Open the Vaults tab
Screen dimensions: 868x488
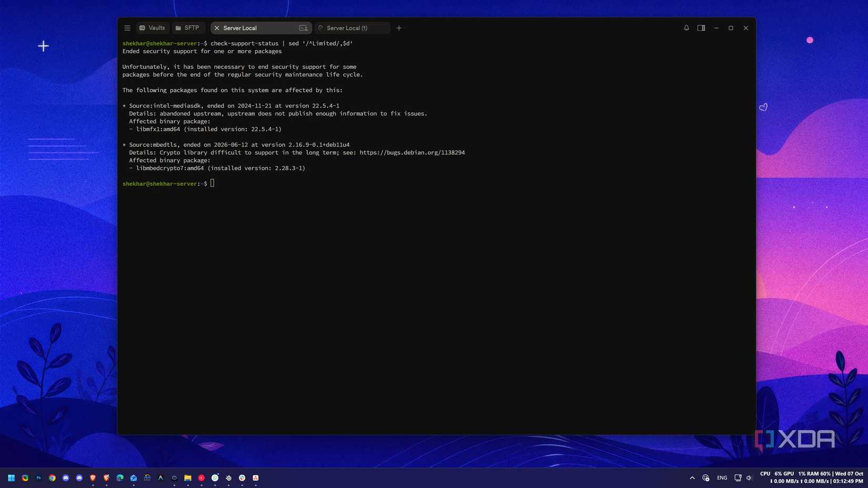tap(152, 28)
